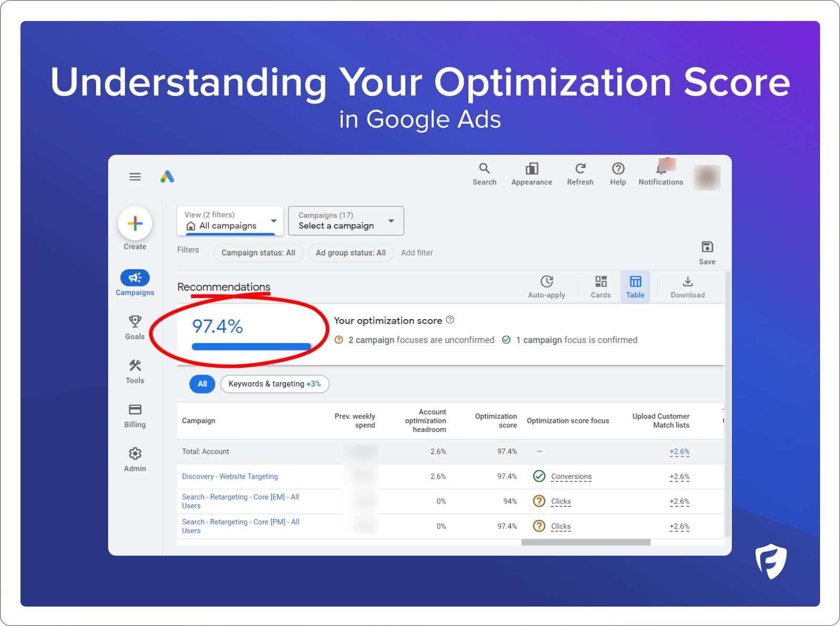
Task: Open Discovery - Website Targeting campaign
Action: point(230,476)
